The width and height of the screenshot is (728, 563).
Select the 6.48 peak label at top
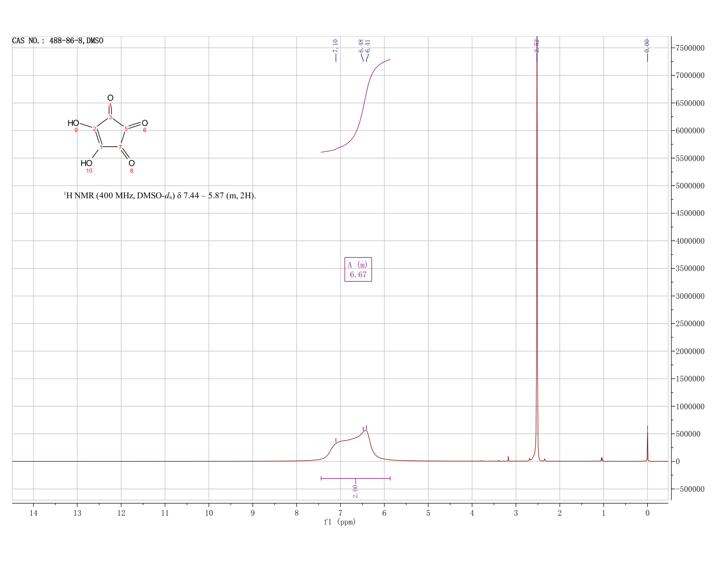361,45
